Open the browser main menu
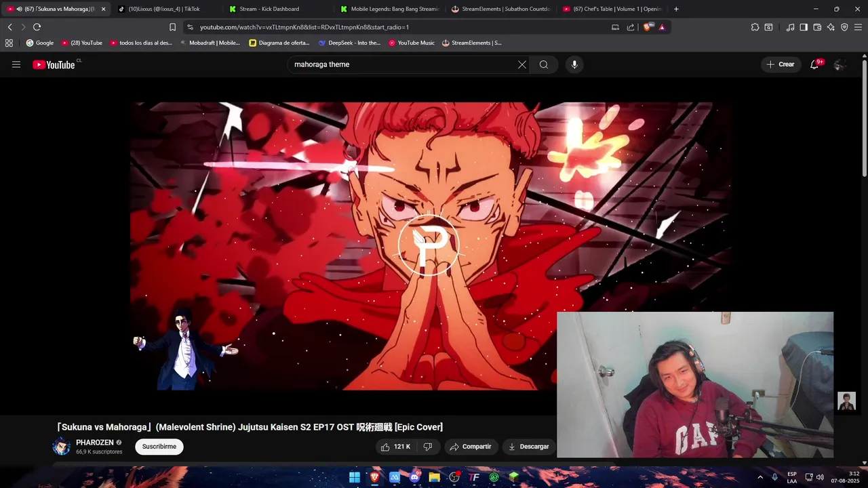 pos(858,27)
